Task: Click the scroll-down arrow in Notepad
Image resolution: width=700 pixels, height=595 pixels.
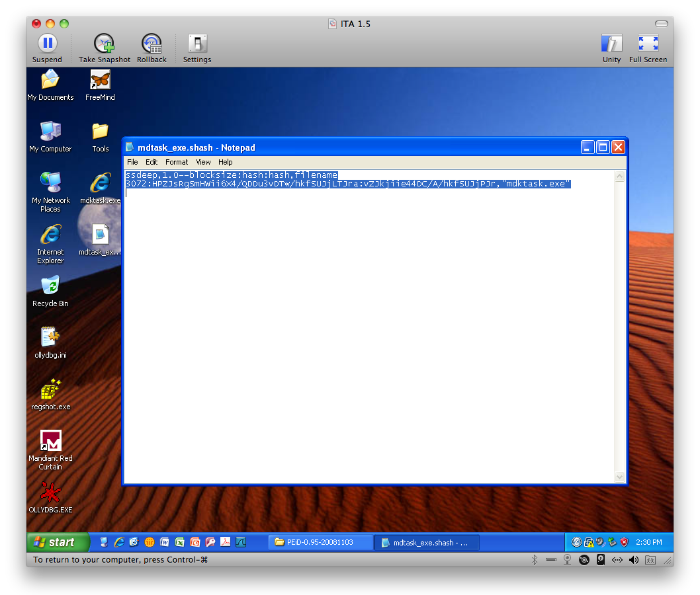Action: point(620,477)
